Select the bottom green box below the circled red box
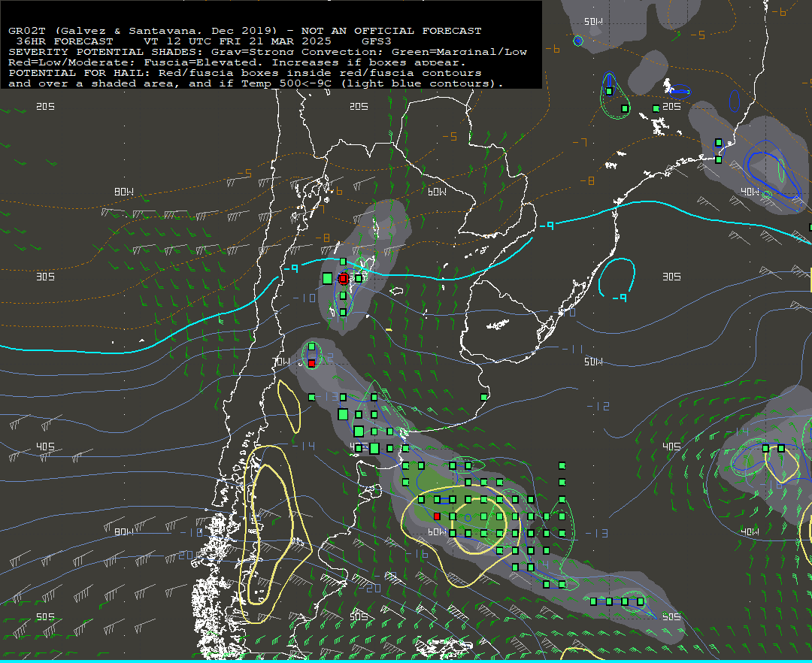This screenshot has height=663, width=812. click(343, 313)
